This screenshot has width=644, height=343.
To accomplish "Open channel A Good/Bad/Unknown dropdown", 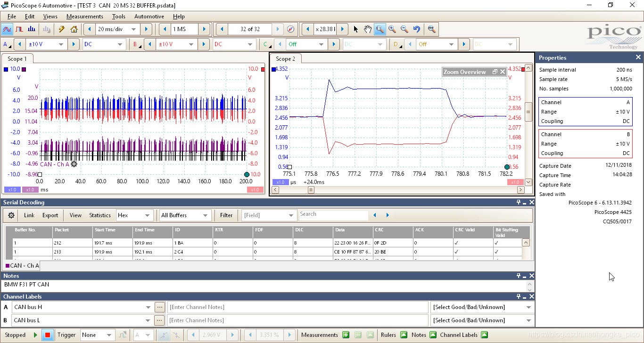I will (x=528, y=307).
